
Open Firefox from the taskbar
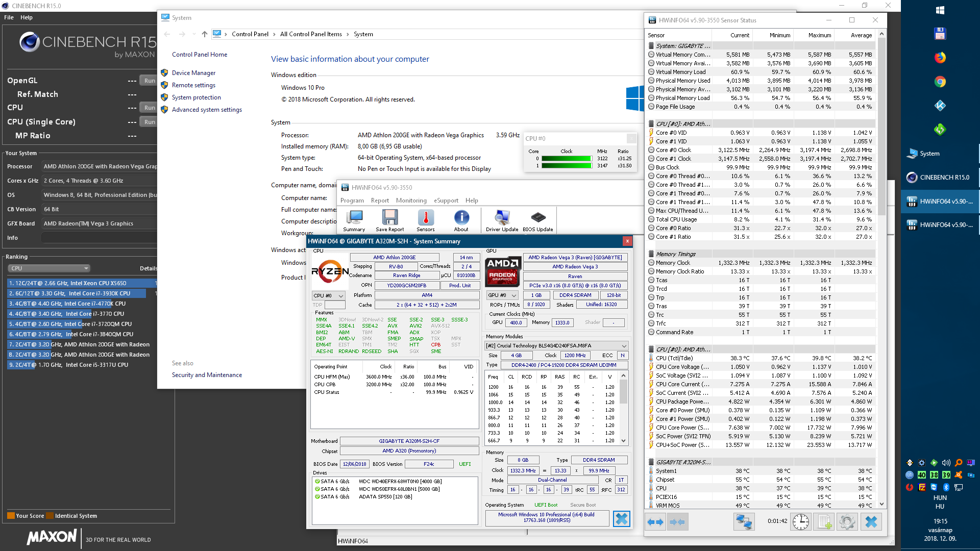click(x=940, y=57)
